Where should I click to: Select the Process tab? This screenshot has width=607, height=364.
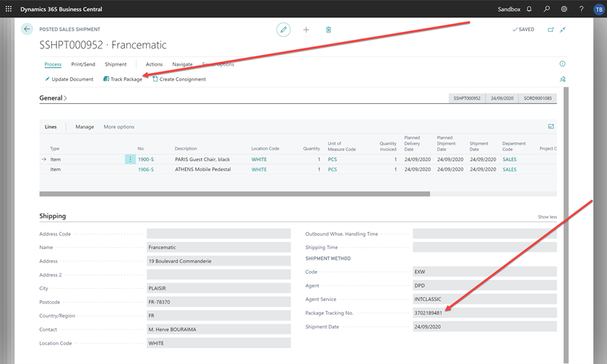tap(53, 64)
